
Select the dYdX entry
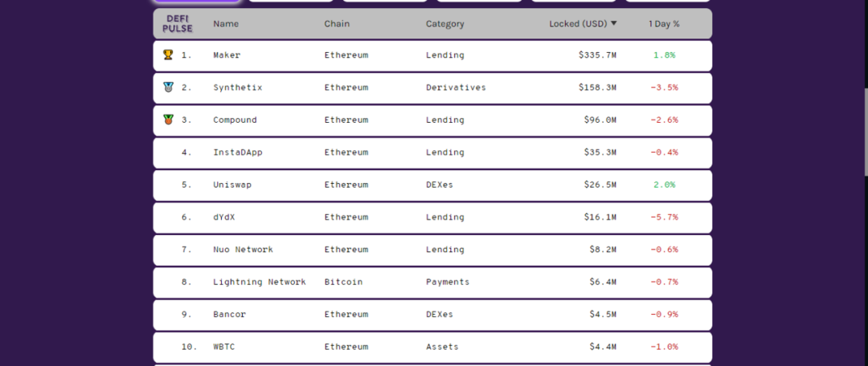[x=432, y=218]
